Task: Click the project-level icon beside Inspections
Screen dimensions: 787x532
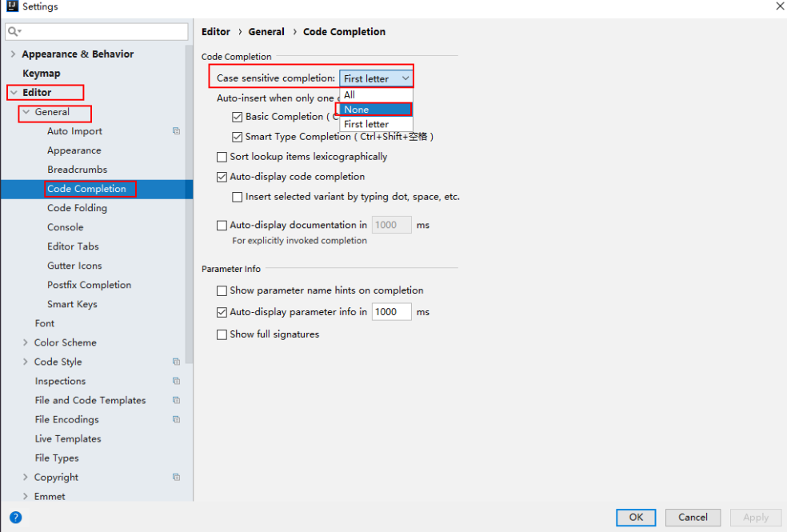Action: coord(176,381)
